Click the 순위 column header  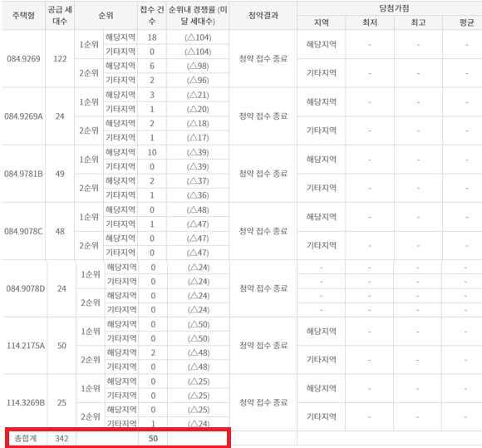point(106,15)
